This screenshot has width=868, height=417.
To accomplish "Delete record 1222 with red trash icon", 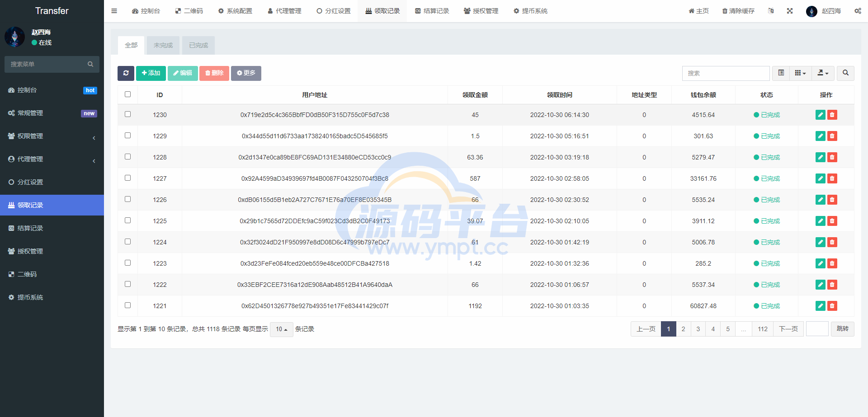I will click(832, 285).
